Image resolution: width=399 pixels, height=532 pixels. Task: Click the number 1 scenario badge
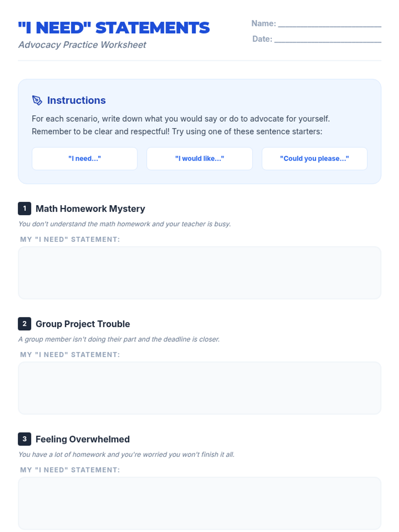point(25,208)
